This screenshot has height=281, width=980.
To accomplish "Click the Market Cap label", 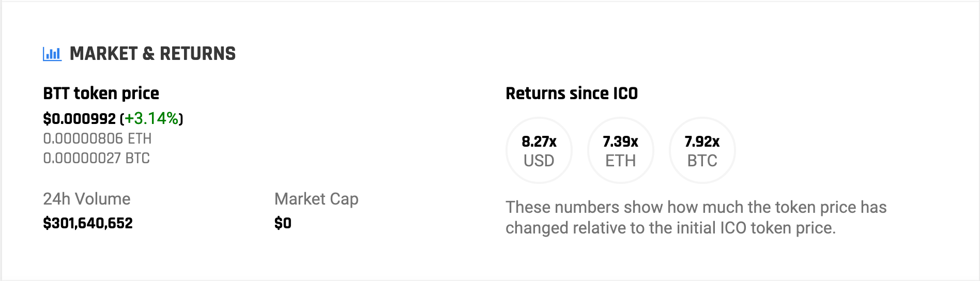I will click(x=316, y=199).
